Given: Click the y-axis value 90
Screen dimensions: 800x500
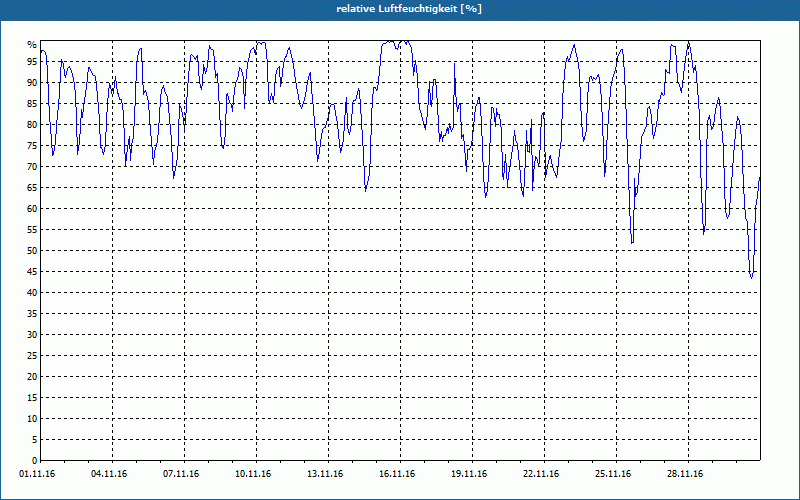Looking at the screenshot, I should point(32,83).
